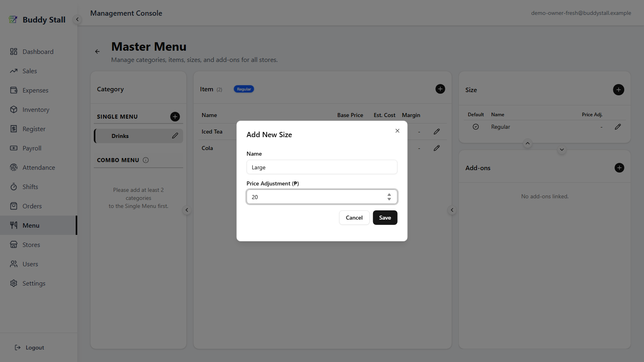Add a Single Menu category
The image size is (644, 362).
coord(175,117)
